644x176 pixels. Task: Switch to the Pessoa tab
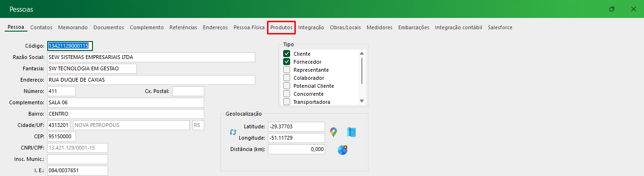click(16, 27)
